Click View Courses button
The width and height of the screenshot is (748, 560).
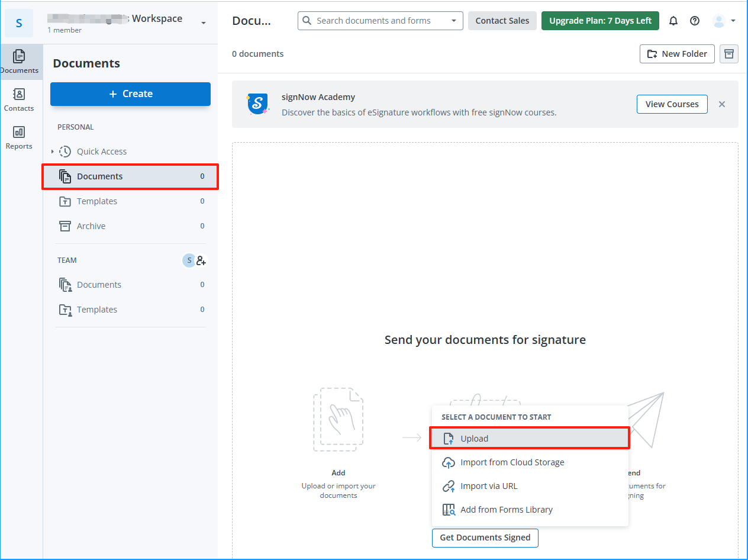(x=672, y=104)
